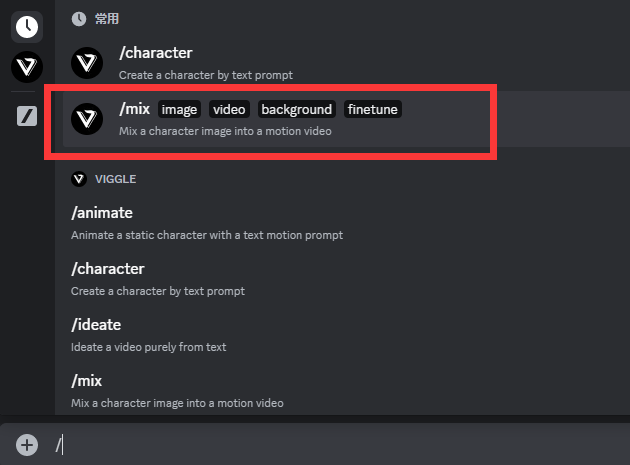Pick /mix under the VIGGLE section
The height and width of the screenshot is (465, 630).
tap(87, 380)
